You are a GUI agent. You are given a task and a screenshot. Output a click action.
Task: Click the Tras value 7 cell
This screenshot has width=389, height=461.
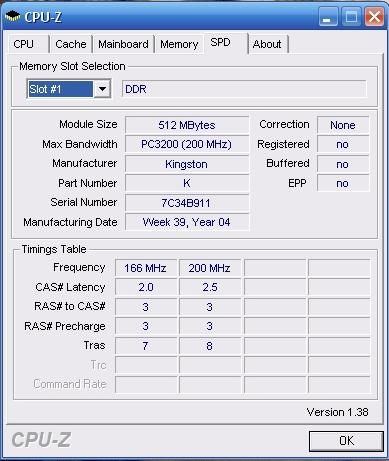pos(146,346)
